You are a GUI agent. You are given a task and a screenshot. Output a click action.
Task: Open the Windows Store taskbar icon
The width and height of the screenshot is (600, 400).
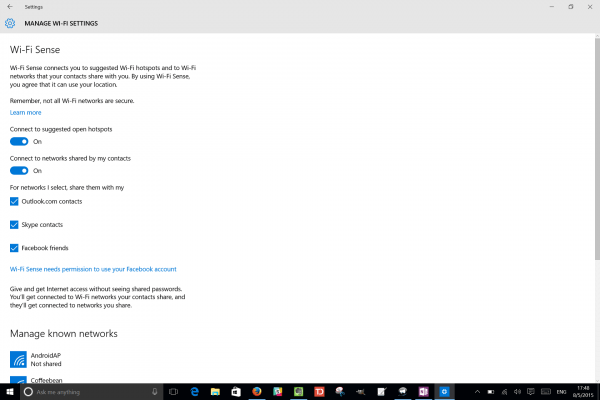(236, 392)
